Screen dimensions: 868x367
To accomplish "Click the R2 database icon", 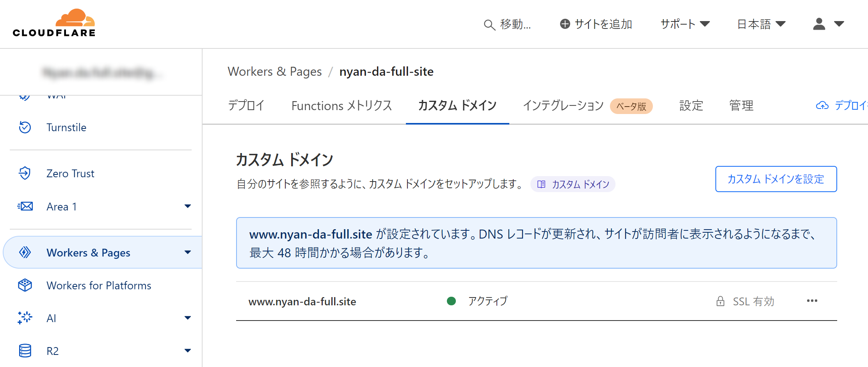I will pyautogui.click(x=25, y=351).
